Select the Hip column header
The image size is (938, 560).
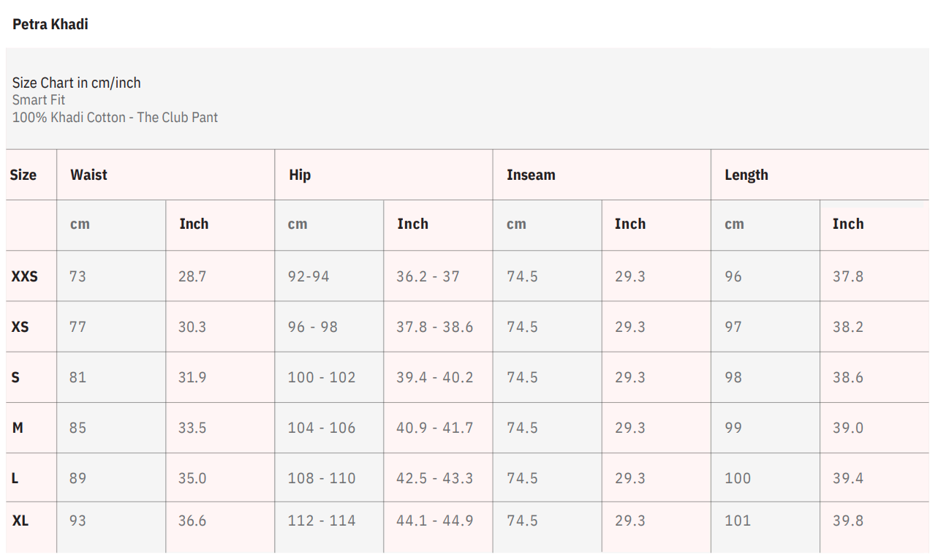[300, 175]
